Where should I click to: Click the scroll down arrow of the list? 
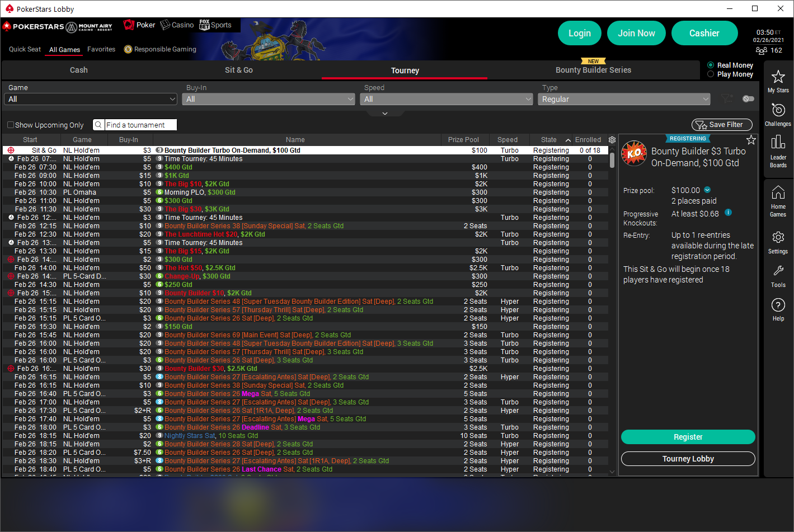pyautogui.click(x=612, y=472)
